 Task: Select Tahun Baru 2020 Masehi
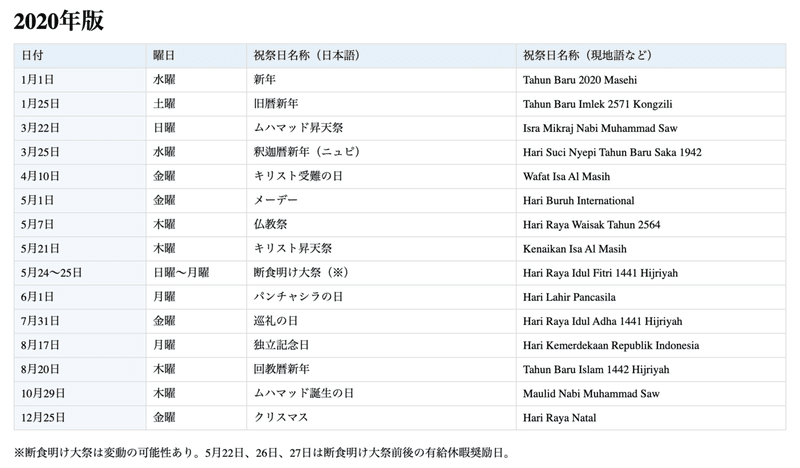tap(580, 80)
